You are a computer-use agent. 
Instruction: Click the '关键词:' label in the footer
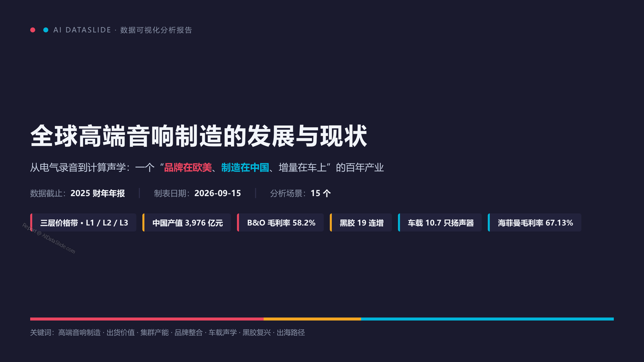coord(43,332)
